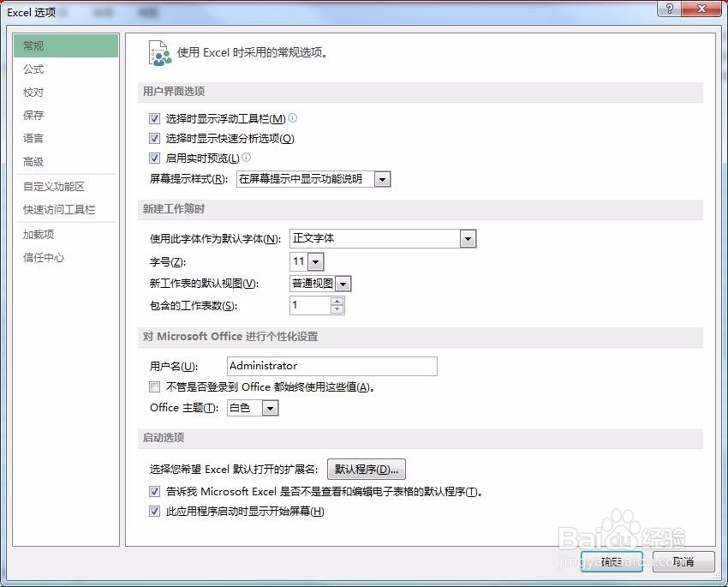Click the 取消 button
The image size is (728, 587).
(x=683, y=562)
